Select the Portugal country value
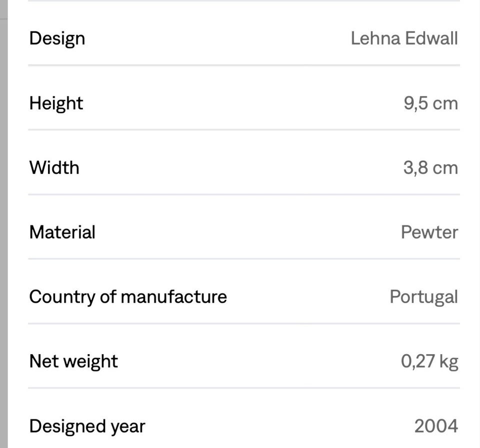 pyautogui.click(x=423, y=297)
